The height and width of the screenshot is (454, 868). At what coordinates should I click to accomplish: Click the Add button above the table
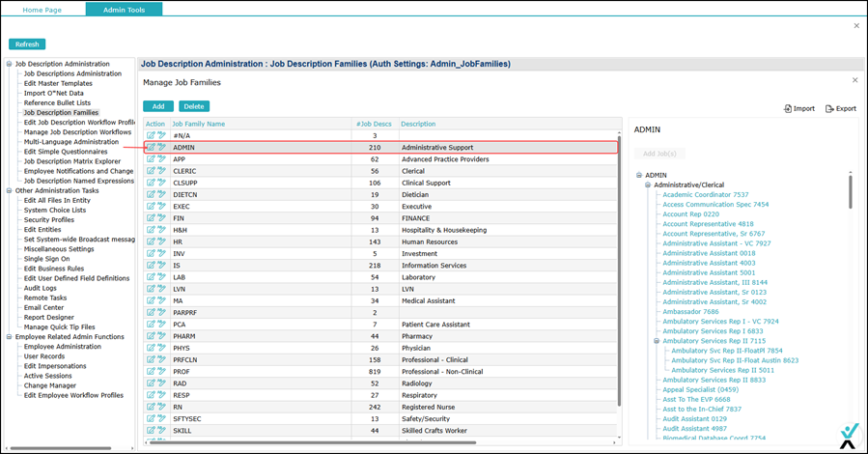click(158, 106)
